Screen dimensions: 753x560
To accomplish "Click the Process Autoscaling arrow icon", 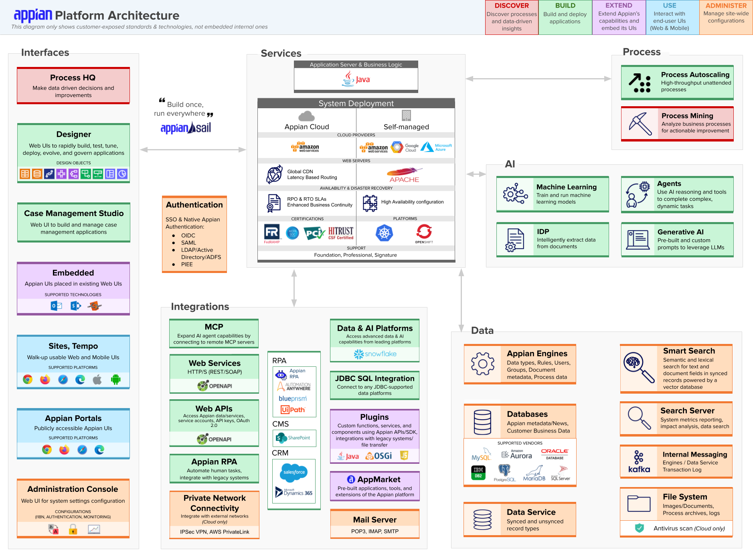I will coord(640,83).
